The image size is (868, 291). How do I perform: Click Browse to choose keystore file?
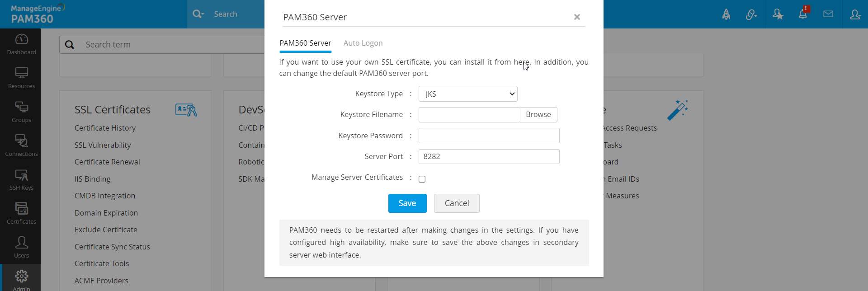[538, 115]
